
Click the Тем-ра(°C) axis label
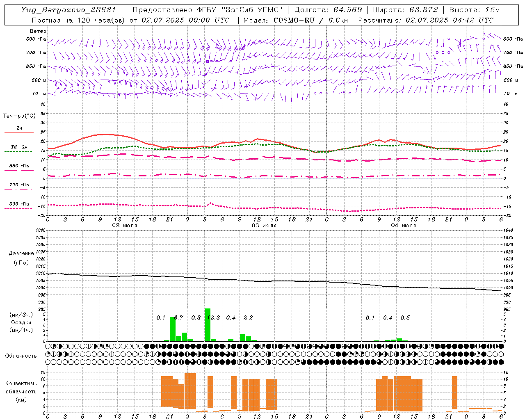pos(19,116)
